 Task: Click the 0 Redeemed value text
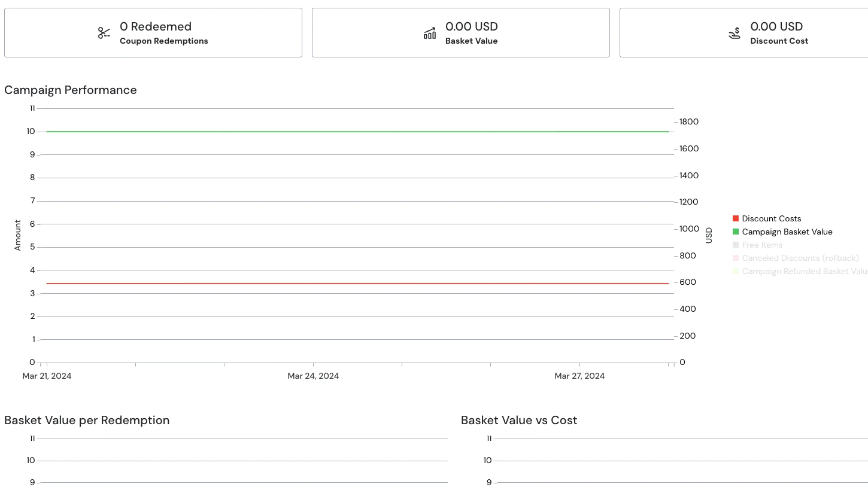coord(156,27)
